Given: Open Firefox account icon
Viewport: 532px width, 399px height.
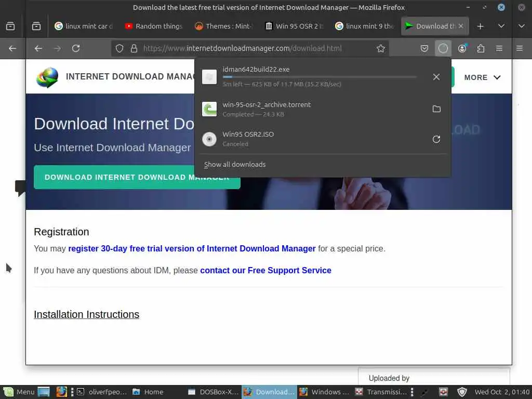Looking at the screenshot, I should click(x=462, y=48).
